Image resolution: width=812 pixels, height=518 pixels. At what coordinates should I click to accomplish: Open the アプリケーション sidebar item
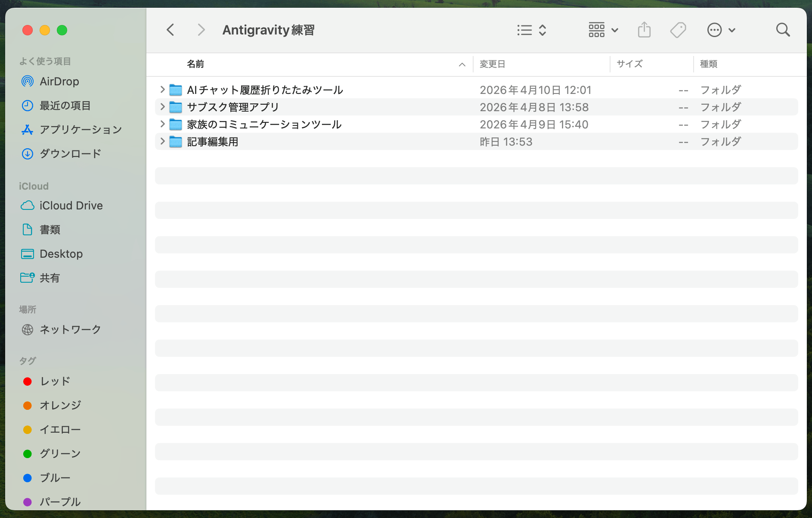pos(81,129)
